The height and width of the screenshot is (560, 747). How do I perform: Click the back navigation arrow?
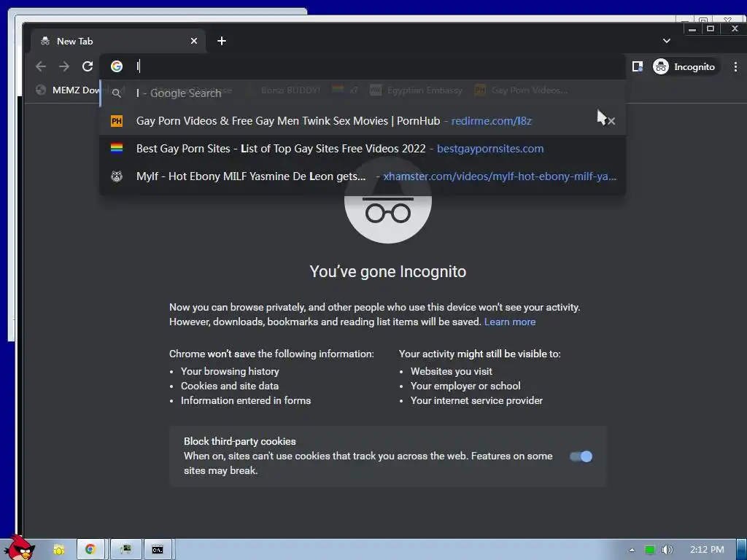click(41, 66)
